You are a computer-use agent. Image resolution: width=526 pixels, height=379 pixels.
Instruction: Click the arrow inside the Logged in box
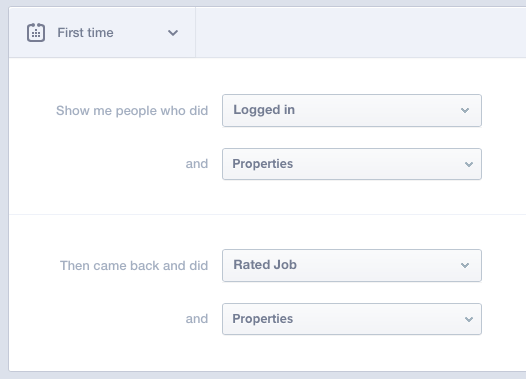coord(465,110)
